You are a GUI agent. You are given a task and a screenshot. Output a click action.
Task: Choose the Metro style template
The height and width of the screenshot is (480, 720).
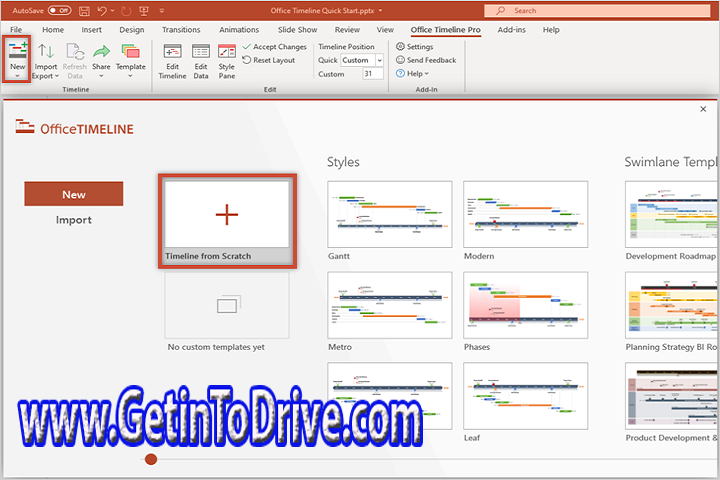point(390,305)
